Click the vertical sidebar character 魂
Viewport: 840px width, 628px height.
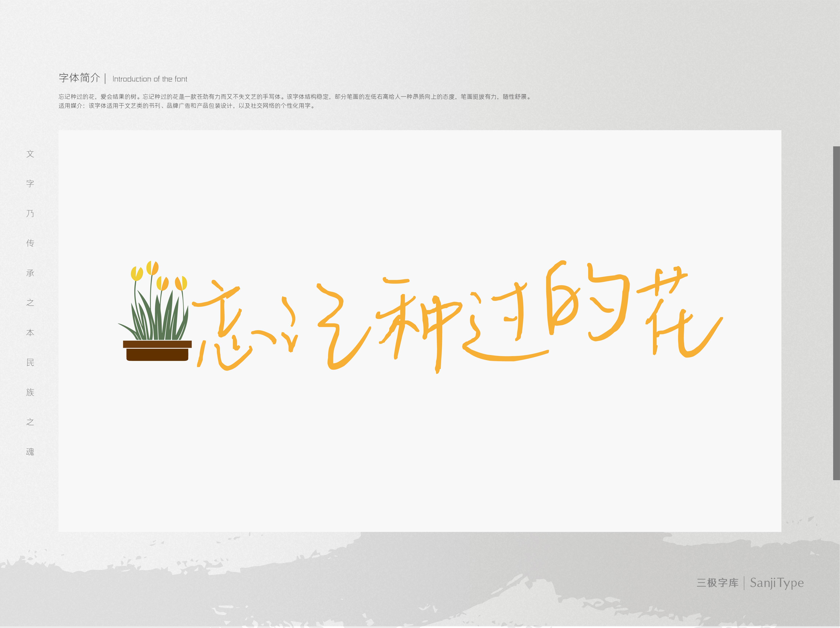(30, 452)
